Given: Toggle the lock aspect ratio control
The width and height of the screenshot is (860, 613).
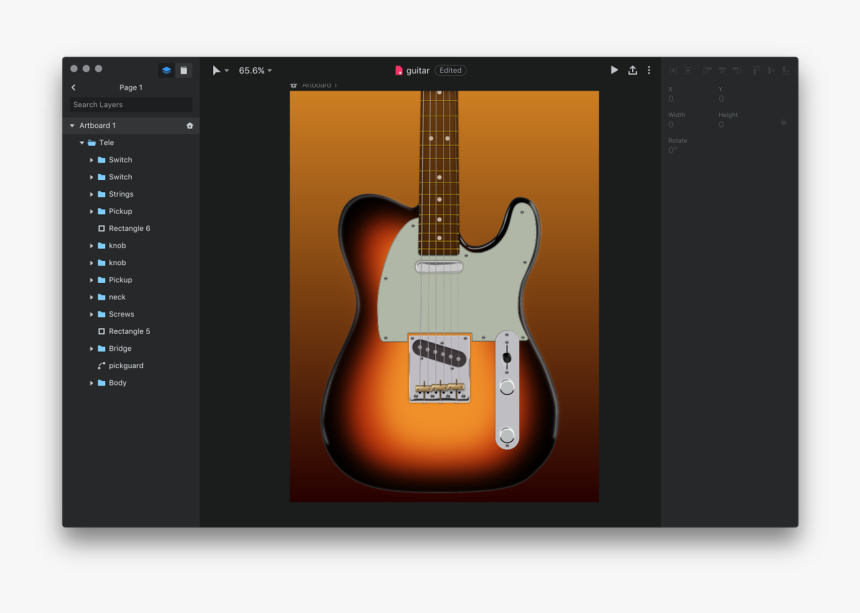Looking at the screenshot, I should click(x=783, y=121).
